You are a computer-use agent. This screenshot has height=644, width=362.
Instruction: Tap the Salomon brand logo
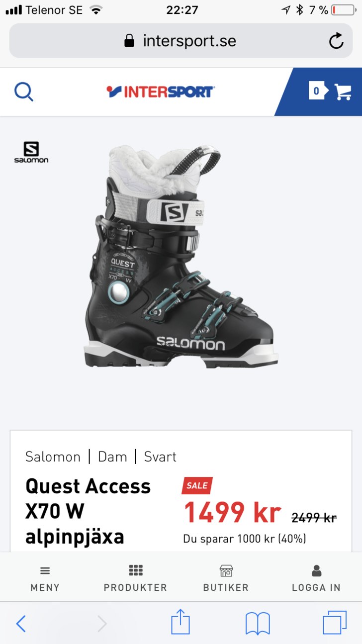31,152
